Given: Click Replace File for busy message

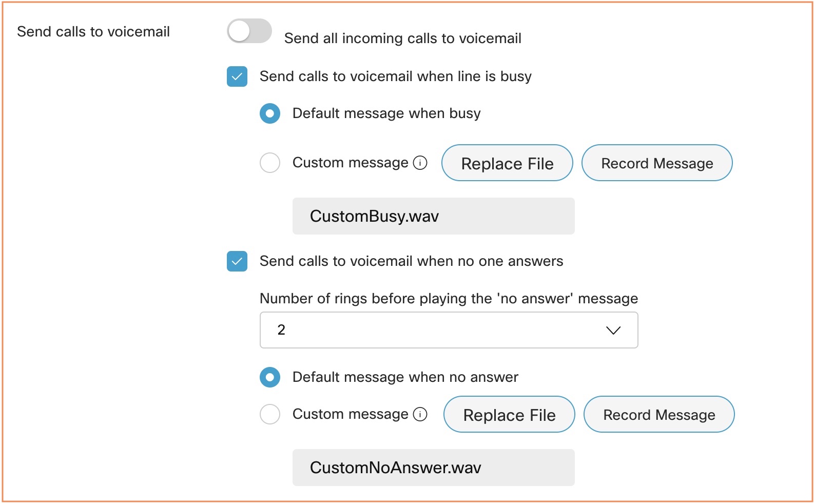Looking at the screenshot, I should pos(507,163).
